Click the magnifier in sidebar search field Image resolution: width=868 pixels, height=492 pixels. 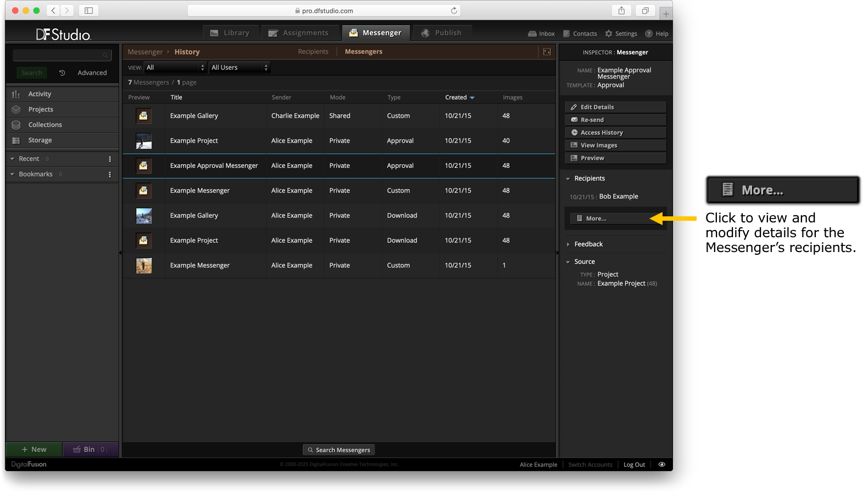pos(105,55)
